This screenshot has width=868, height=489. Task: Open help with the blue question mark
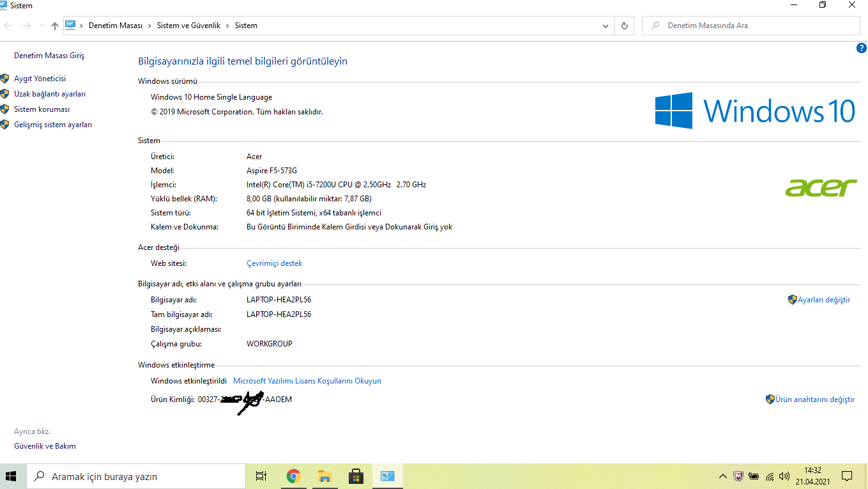[x=861, y=49]
